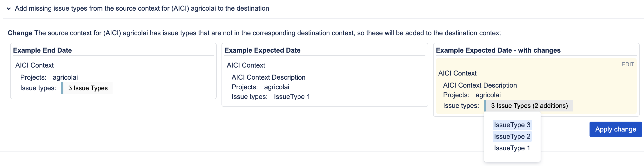Click AICI Context Description in the changes panel
The width and height of the screenshot is (644, 166).
(480, 85)
